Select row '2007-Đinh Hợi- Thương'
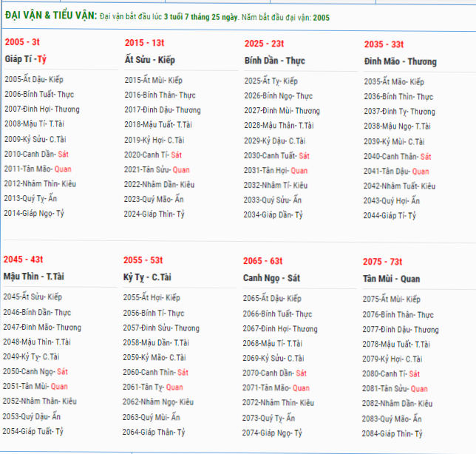Image resolution: width=476 pixels, height=454 pixels. pyautogui.click(x=42, y=109)
